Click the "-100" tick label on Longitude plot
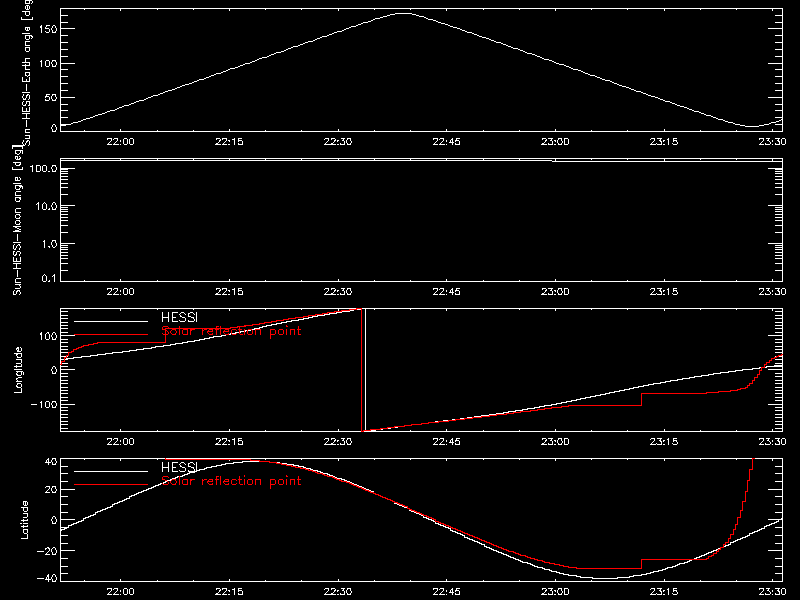The image size is (800, 600). (45, 405)
